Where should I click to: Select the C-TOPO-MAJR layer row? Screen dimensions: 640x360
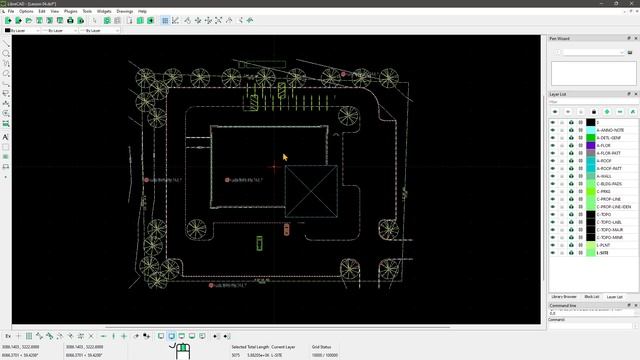pos(593,230)
